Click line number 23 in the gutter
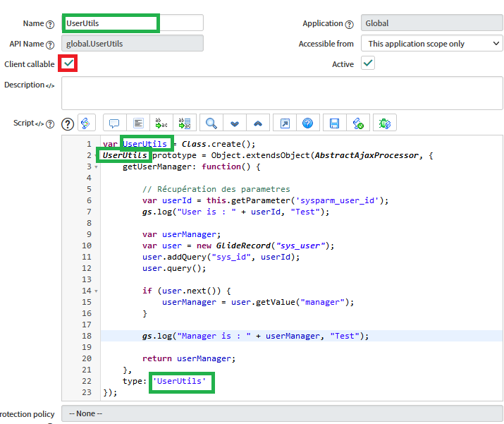Screen dimensions: 504x424 (x=87, y=392)
